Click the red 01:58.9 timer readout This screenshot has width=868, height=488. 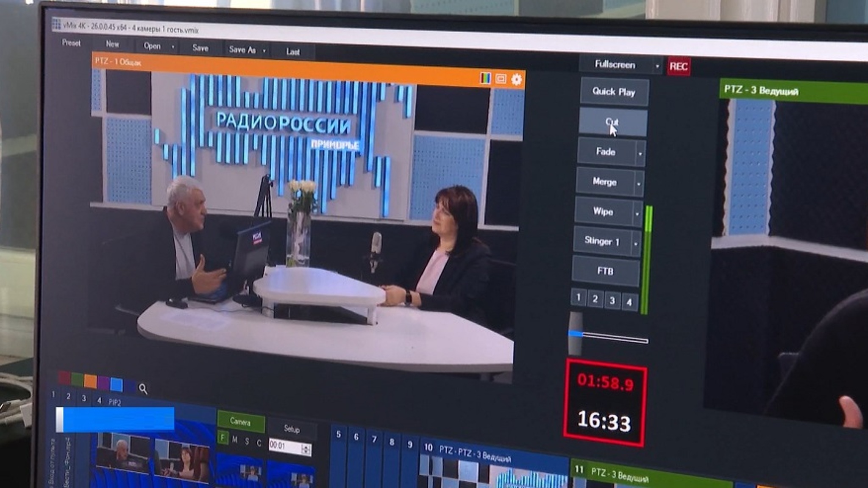606,382
